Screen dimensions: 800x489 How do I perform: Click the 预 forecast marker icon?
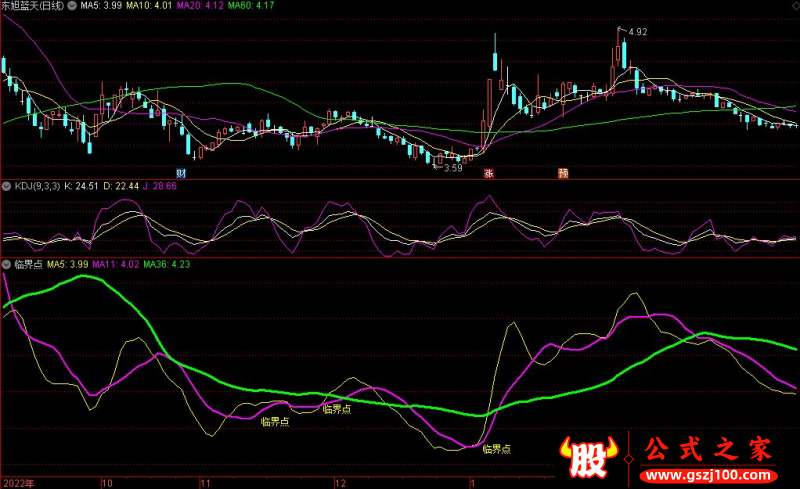(x=563, y=173)
